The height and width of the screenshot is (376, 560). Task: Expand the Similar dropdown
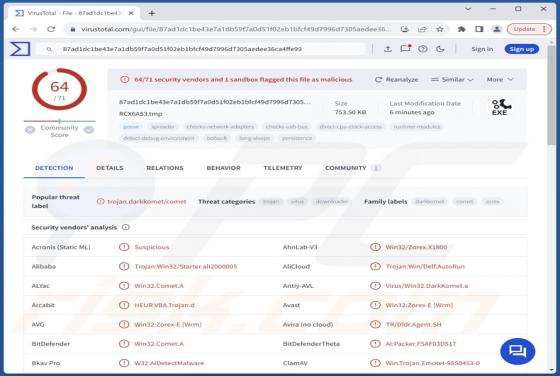tap(452, 80)
